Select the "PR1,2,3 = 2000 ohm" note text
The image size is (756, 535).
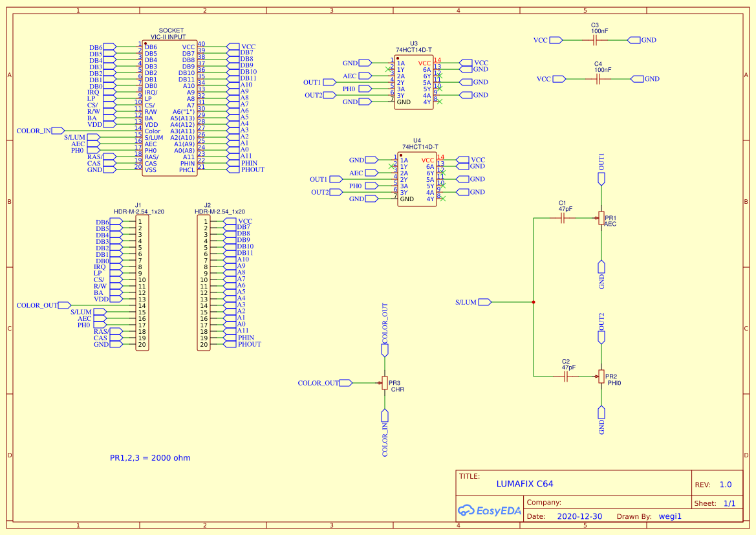point(150,458)
